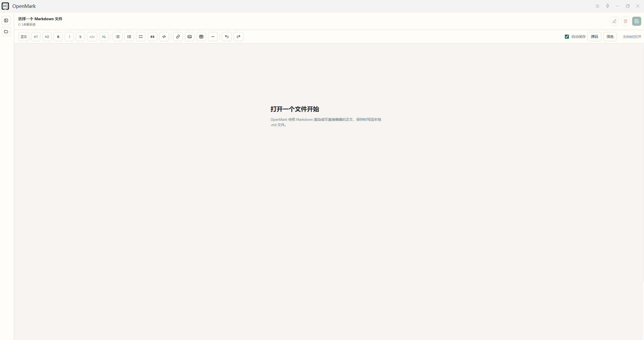This screenshot has height=340, width=644.
Task: Switch to 源码 source view
Action: click(x=594, y=37)
